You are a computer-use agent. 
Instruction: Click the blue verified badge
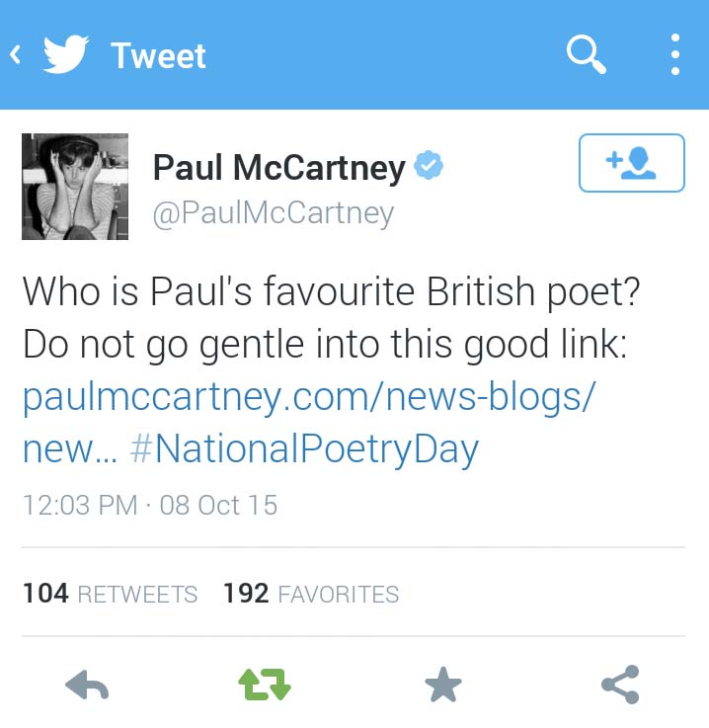[429, 168]
